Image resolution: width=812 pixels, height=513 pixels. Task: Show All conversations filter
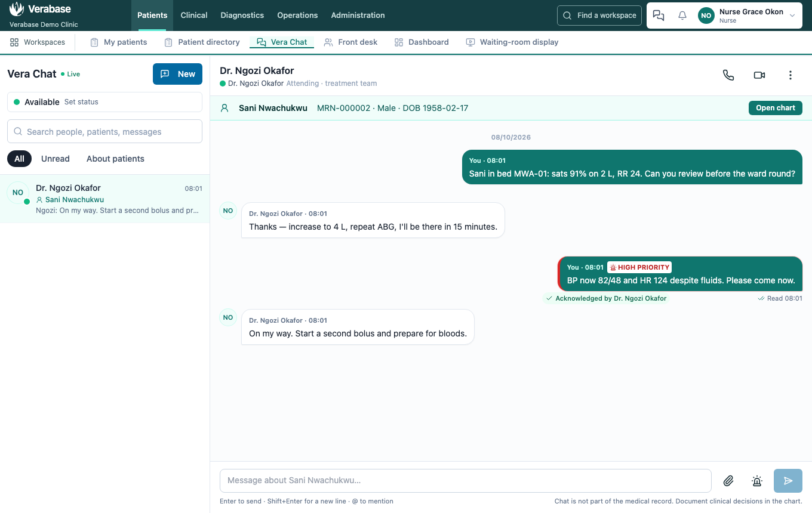[20, 159]
